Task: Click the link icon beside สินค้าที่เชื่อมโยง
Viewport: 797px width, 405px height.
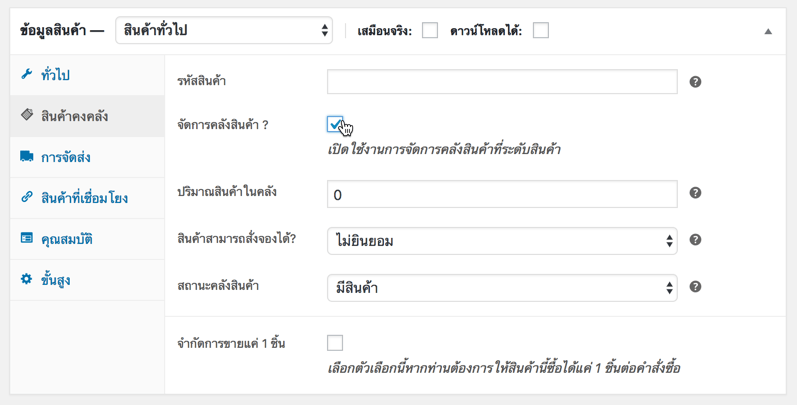Action: click(27, 198)
